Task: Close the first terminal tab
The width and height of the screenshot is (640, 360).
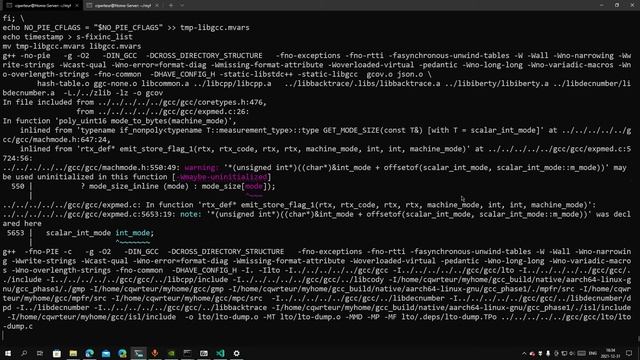Action: (76, 6)
